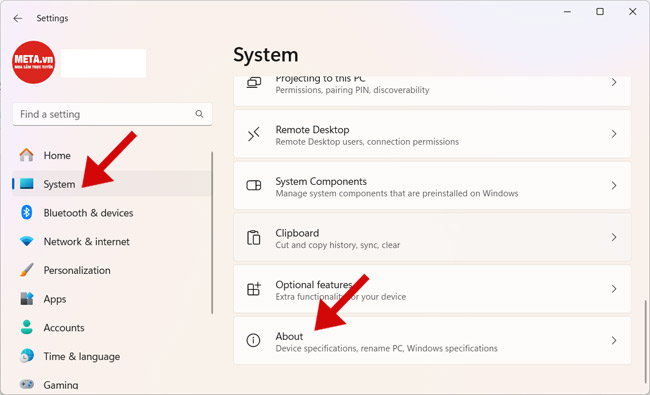Open Optional features page
This screenshot has width=650, height=395.
coord(432,289)
